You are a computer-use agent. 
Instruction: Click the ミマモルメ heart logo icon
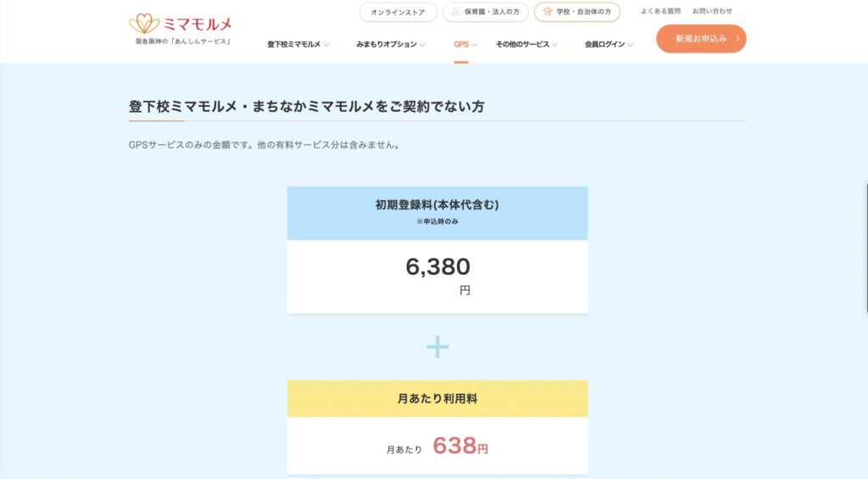(144, 24)
